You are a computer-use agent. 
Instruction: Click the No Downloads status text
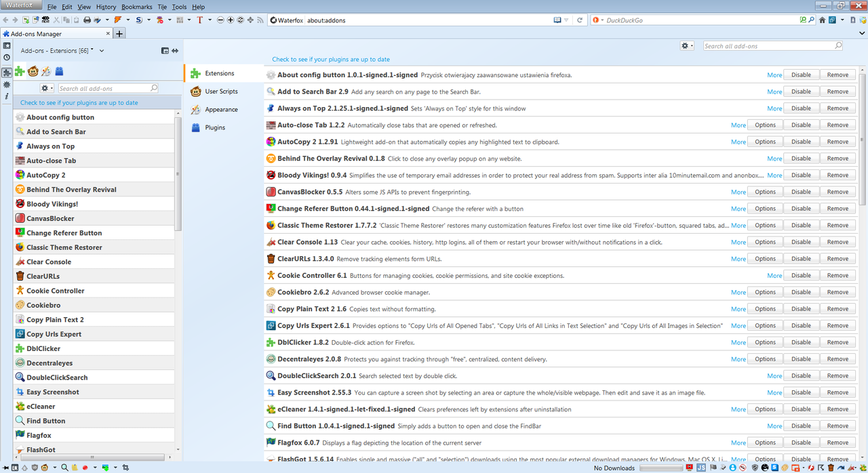click(x=614, y=468)
